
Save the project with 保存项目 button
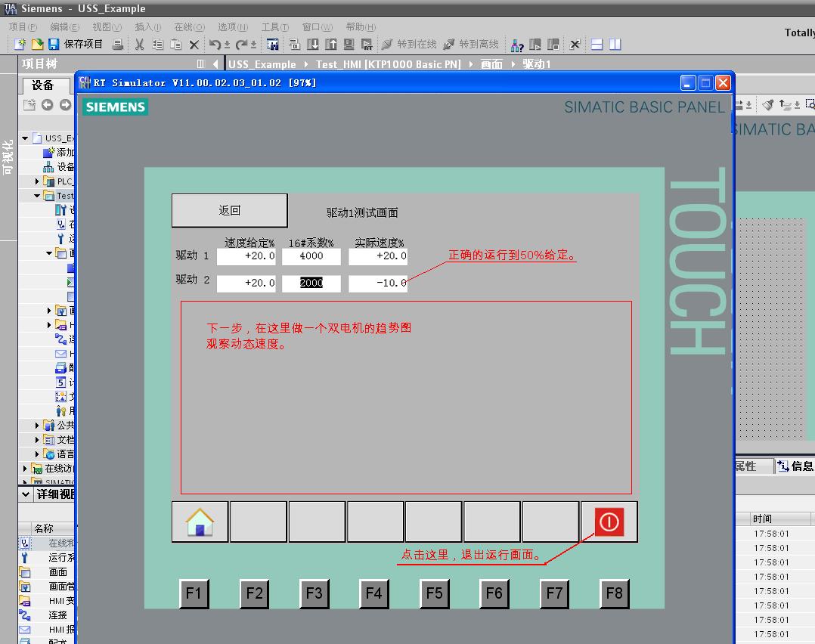click(76, 44)
